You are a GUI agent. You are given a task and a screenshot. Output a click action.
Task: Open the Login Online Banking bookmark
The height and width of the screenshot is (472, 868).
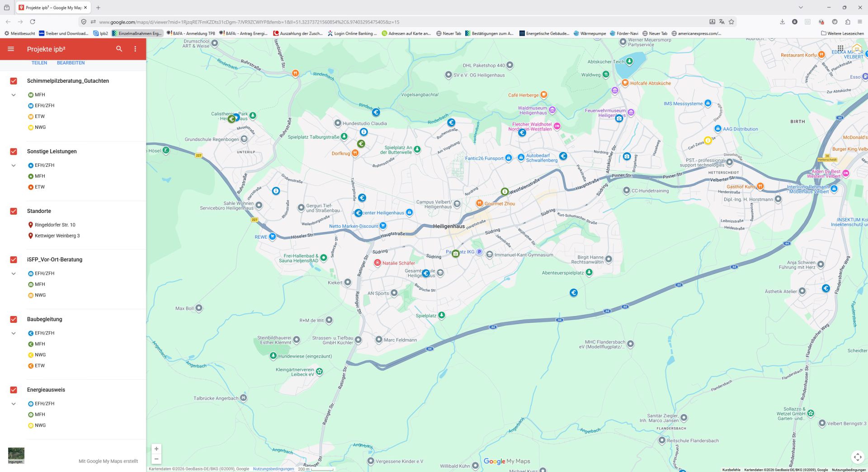352,33
